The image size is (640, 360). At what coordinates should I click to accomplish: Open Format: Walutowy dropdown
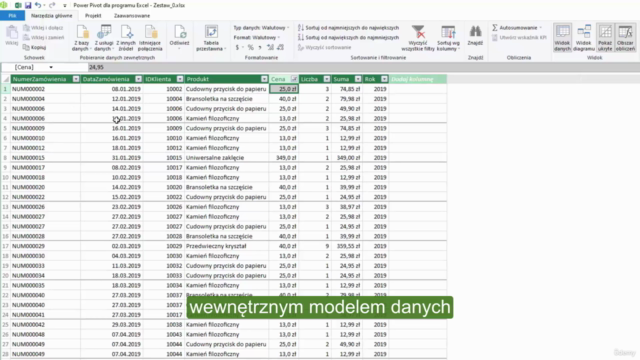tap(257, 38)
